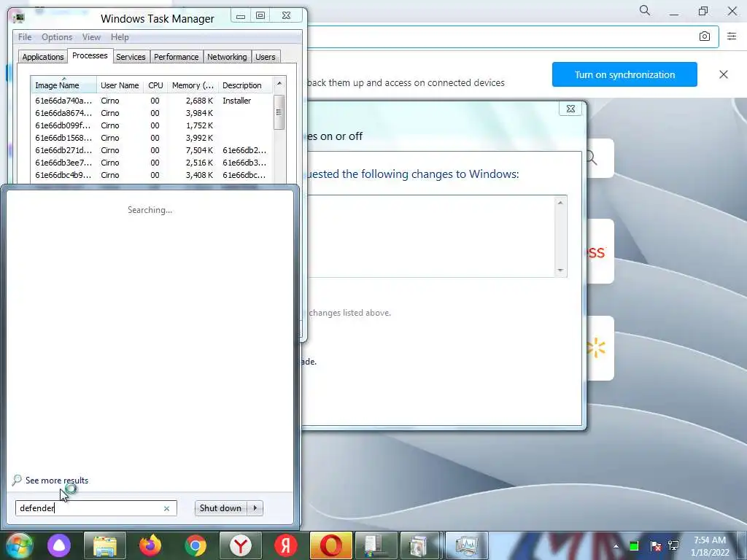This screenshot has width=747, height=560.
Task: Sort processes by CPU column
Action: point(155,85)
